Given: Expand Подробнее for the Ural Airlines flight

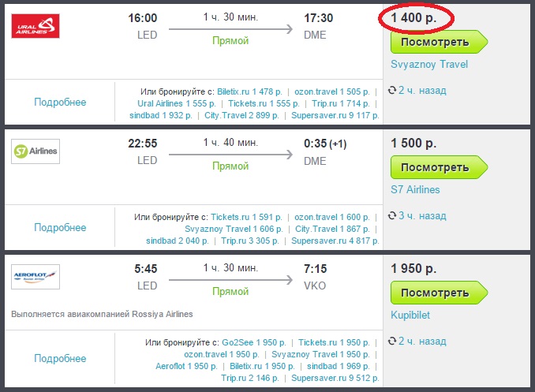Looking at the screenshot, I should pos(60,102).
